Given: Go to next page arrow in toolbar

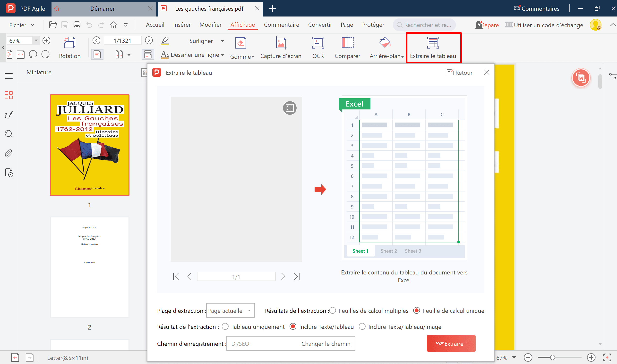Looking at the screenshot, I should pyautogui.click(x=149, y=41).
